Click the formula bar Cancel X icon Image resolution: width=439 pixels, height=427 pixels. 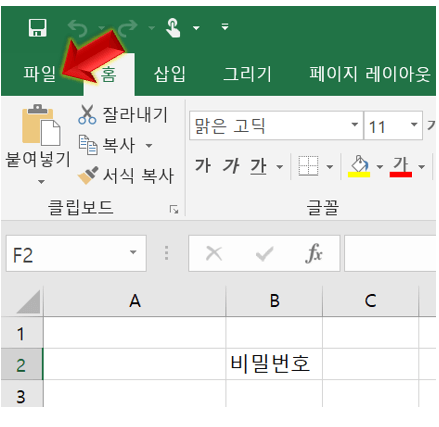[x=214, y=254]
